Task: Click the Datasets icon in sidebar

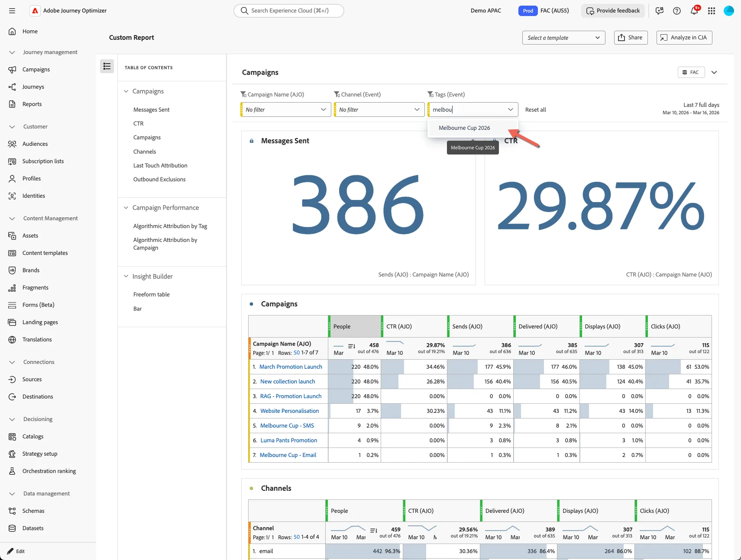Action: click(x=12, y=528)
